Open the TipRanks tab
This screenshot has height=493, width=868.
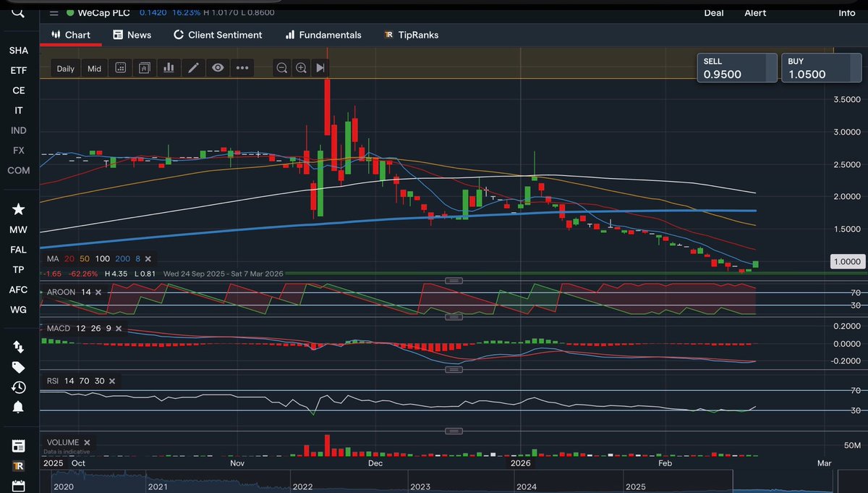[411, 35]
